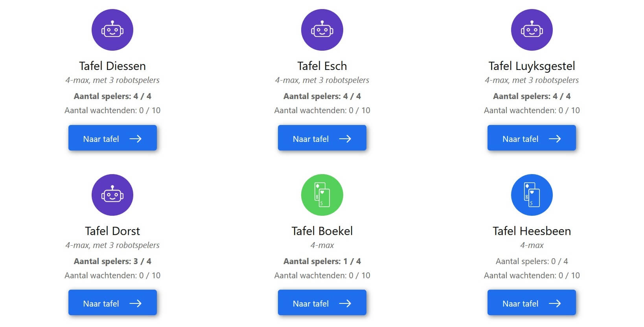Click the robot icon above Tafel Esch

(322, 30)
